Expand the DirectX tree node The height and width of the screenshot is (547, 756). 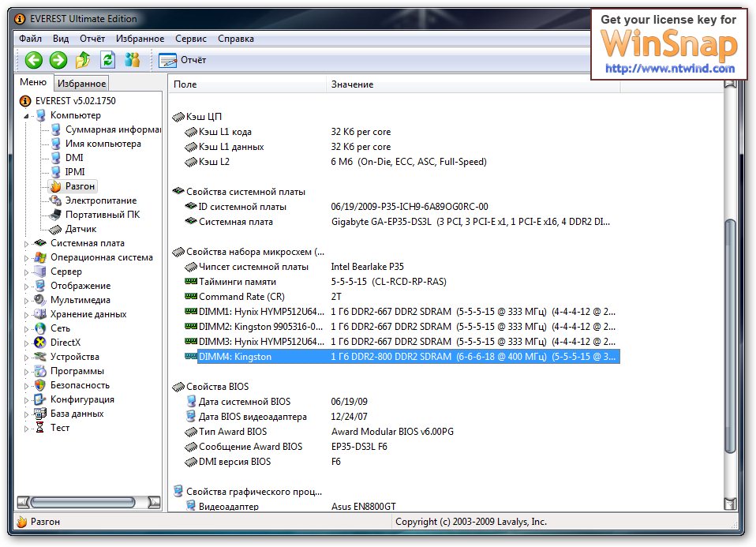coord(27,343)
